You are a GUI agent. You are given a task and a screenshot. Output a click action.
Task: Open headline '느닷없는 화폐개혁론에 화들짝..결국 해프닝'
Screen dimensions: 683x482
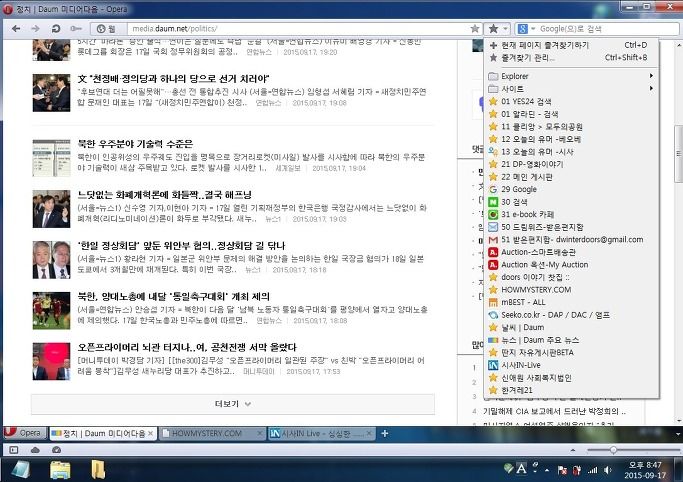coord(165,195)
